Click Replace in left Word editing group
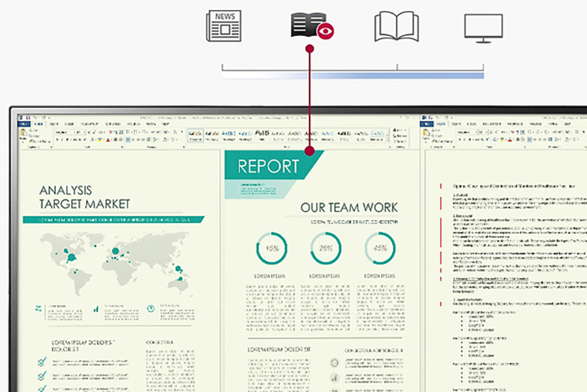Viewport: 587px width, 392px height. (400, 136)
